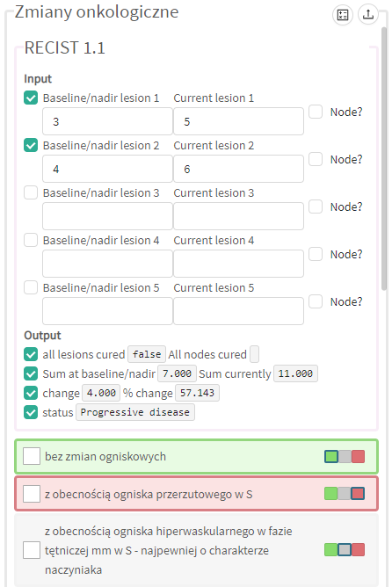Image resolution: width=392 pixels, height=587 pixels.
Task: Tick the ogniska hiperwaskularnego checkbox
Action: coord(32,550)
